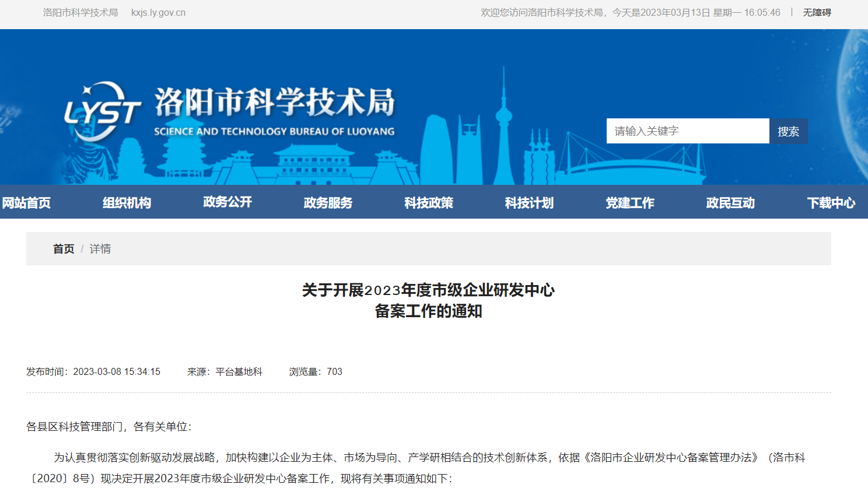Enable 无障碍 accessibility mode link

(x=817, y=12)
